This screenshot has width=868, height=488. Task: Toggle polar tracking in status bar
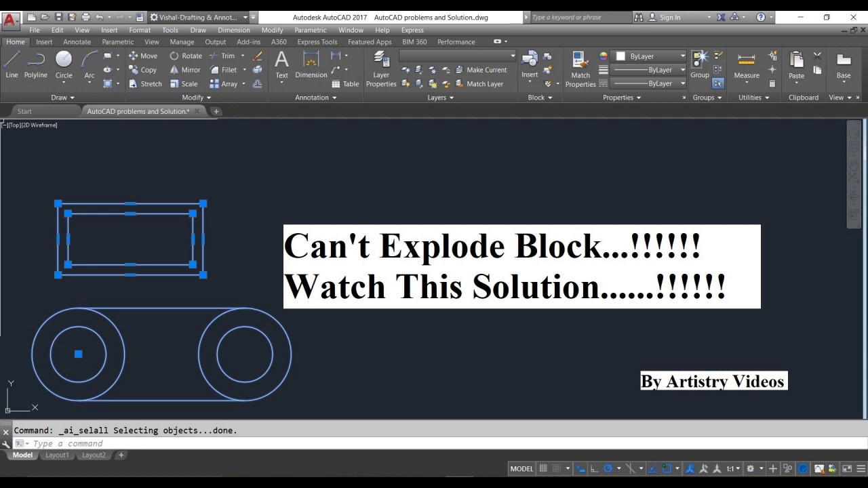click(x=608, y=468)
